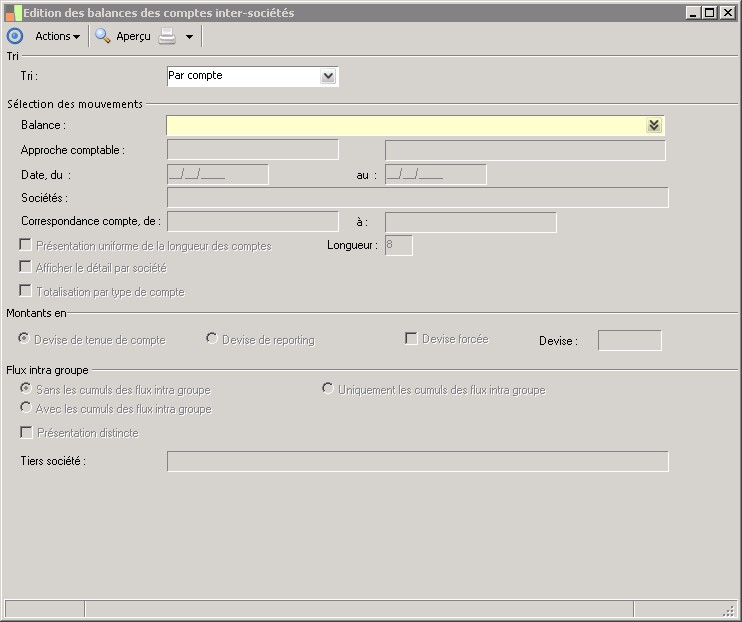Image resolution: width=742 pixels, height=622 pixels.
Task: Expand the Balance field double-chevron
Action: coord(654,125)
